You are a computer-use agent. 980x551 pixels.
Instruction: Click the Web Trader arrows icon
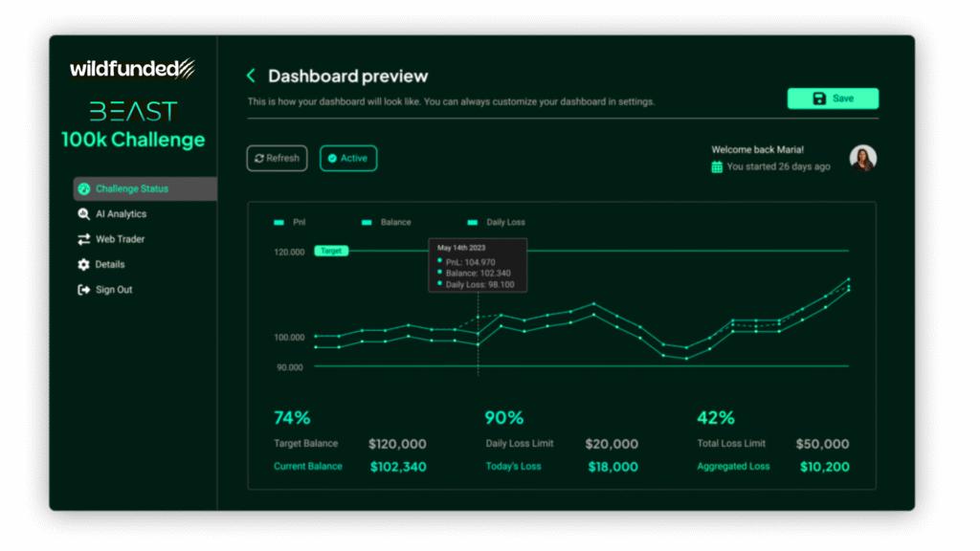(x=83, y=239)
